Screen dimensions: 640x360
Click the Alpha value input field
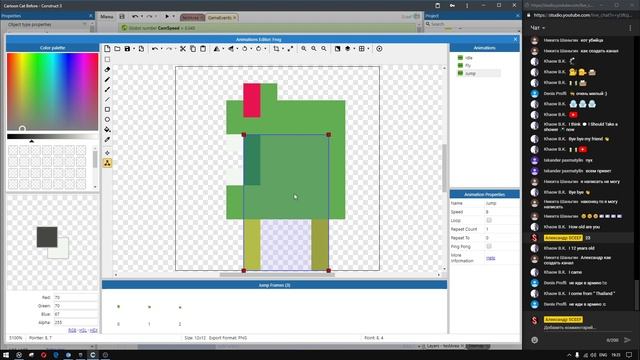(x=76, y=322)
